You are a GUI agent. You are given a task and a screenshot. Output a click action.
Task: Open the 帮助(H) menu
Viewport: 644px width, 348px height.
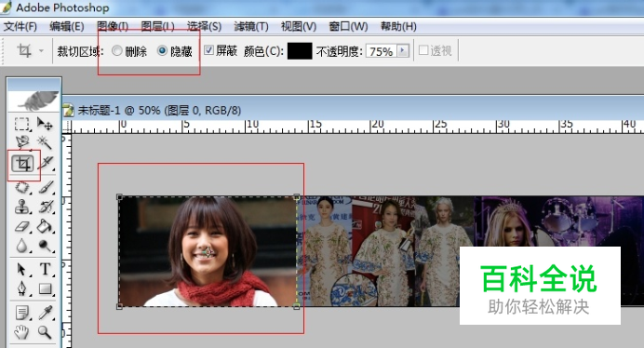(x=398, y=27)
